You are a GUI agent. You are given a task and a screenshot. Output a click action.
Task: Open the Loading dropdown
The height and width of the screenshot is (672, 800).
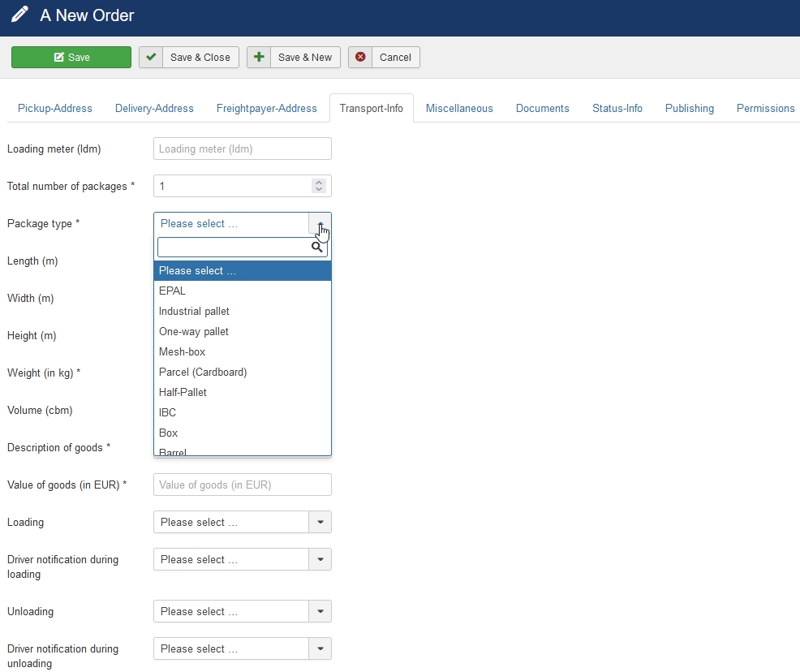pos(243,522)
